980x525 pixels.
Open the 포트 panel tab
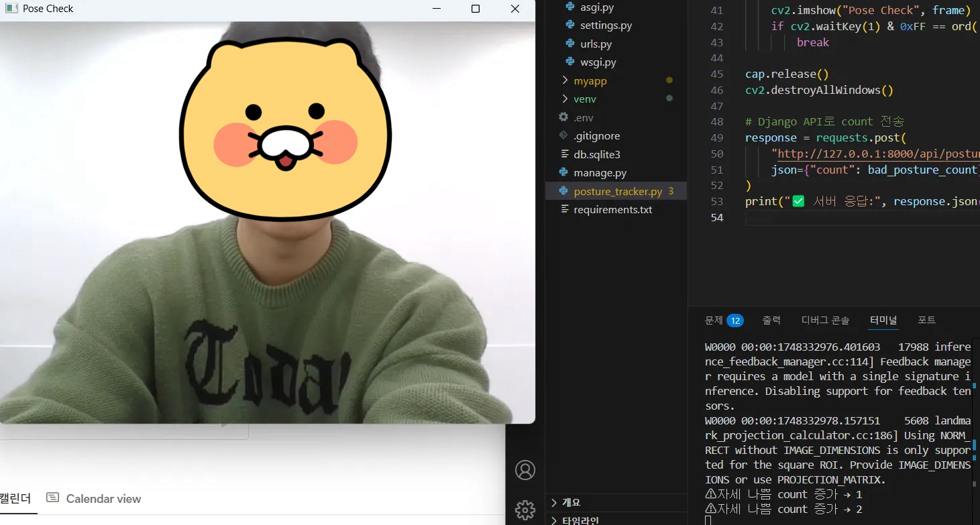[926, 320]
